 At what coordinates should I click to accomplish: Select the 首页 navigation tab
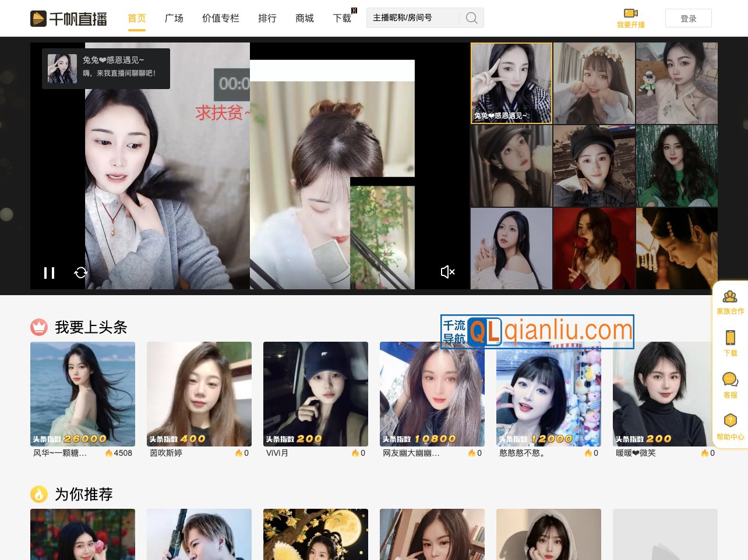click(137, 19)
